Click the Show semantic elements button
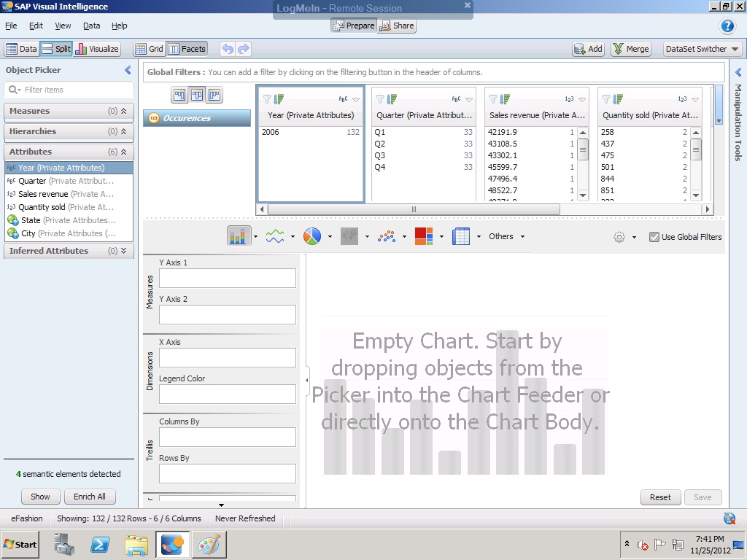This screenshot has width=747, height=560. [40, 497]
